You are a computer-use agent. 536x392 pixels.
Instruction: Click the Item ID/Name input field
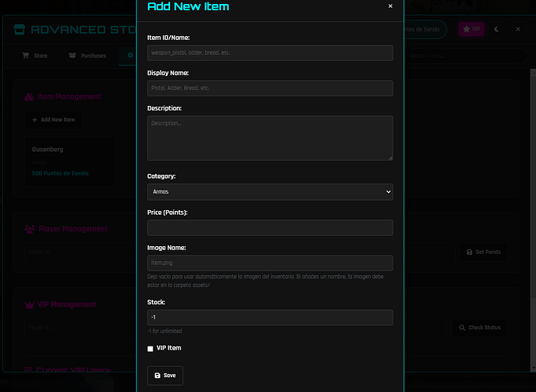270,53
